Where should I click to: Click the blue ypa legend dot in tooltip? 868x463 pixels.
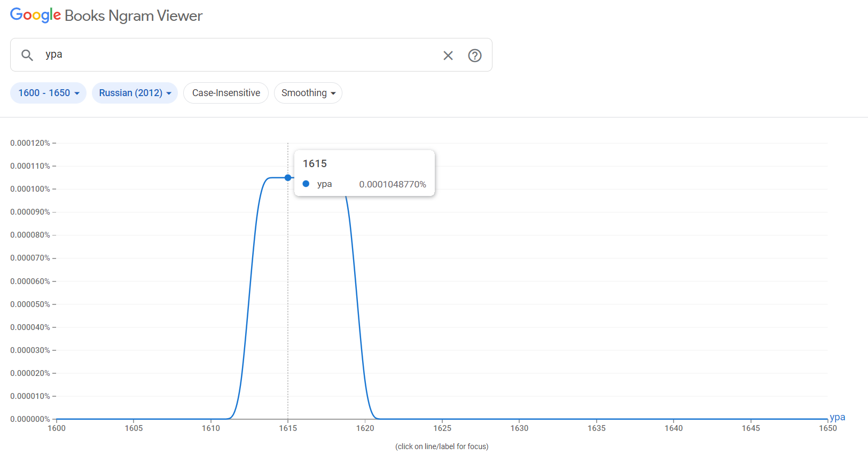(x=306, y=184)
